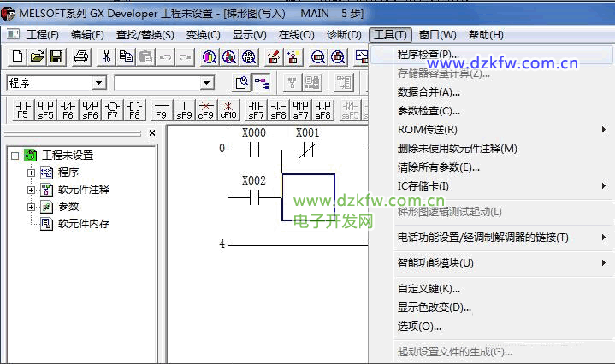This screenshot has width=615, height=364.
Task: Insert falling pulse contact sF8
Action: click(x=279, y=109)
